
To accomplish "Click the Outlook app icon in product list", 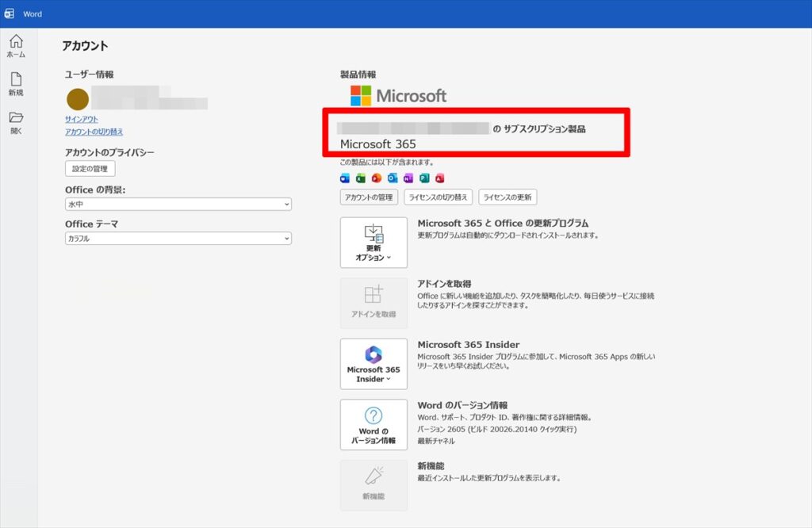I will 393,178.
